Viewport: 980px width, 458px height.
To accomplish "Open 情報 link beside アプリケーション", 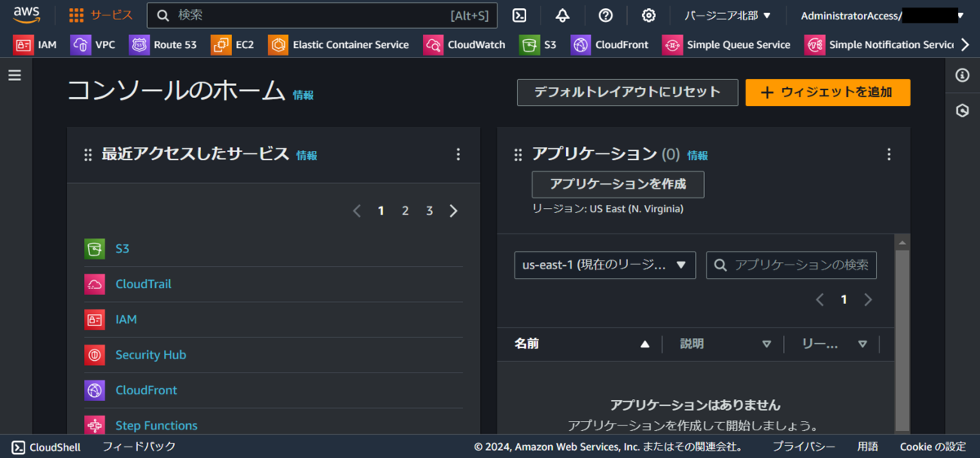I will point(697,155).
